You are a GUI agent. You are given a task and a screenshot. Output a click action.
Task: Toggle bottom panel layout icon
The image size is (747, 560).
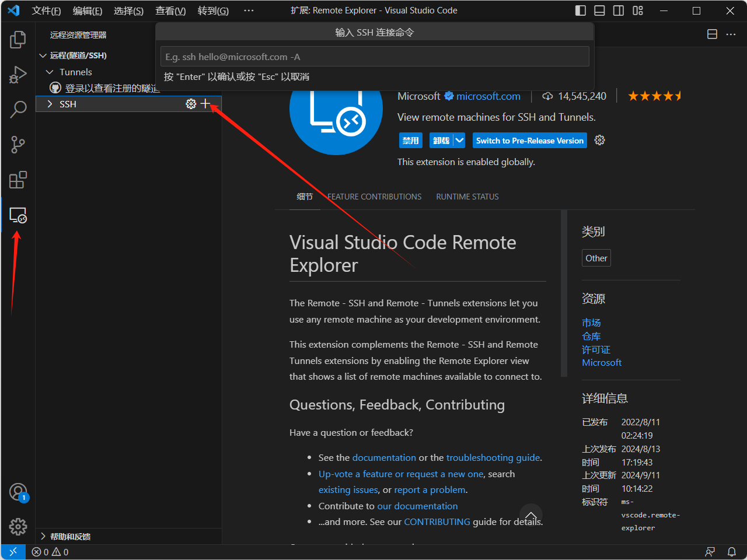tap(599, 10)
